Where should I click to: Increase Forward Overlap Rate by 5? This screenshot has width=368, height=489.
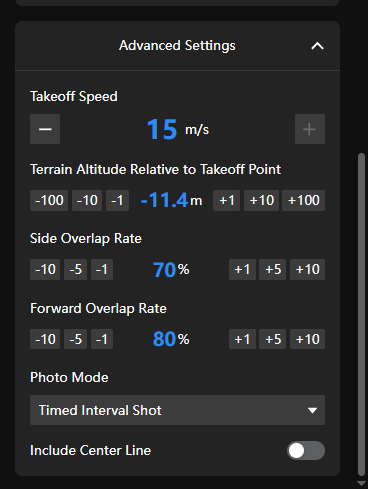point(272,339)
